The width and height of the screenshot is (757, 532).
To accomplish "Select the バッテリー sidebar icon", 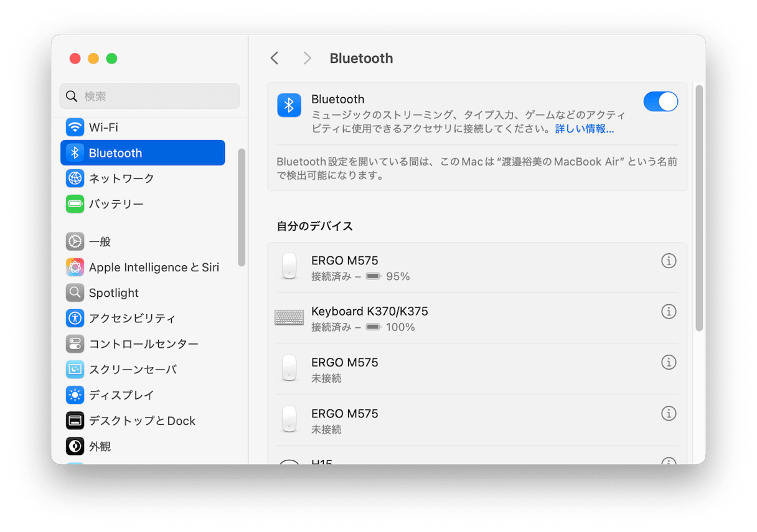I will (x=75, y=203).
